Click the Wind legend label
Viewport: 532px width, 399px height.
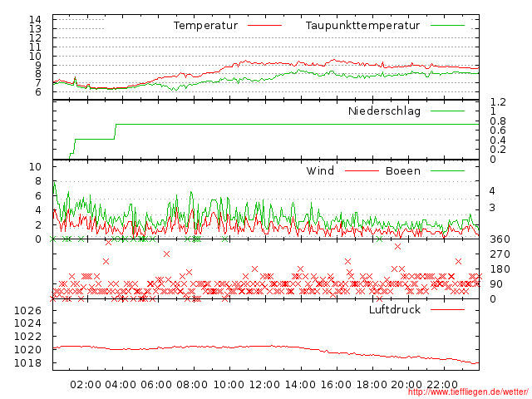(x=320, y=170)
